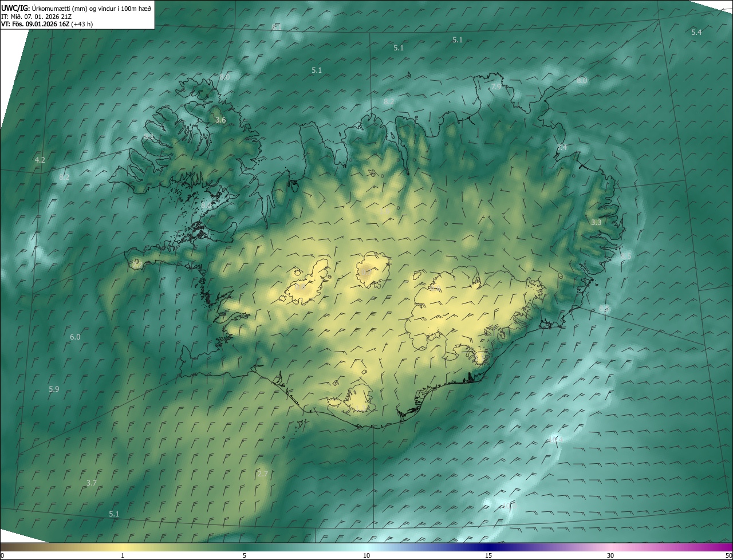Click the 10 tick label on the color scale
This screenshot has width=733, height=560.
366,555
